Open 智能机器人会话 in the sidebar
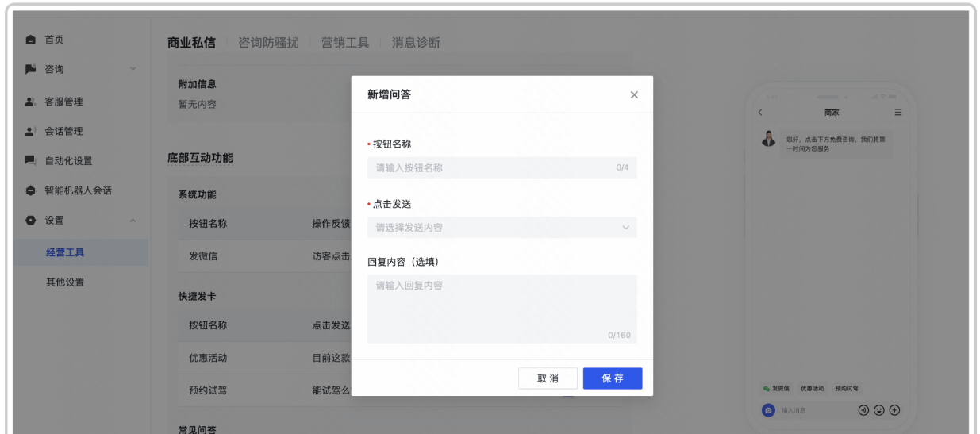Screen dimensions: 980x434 coord(78,190)
